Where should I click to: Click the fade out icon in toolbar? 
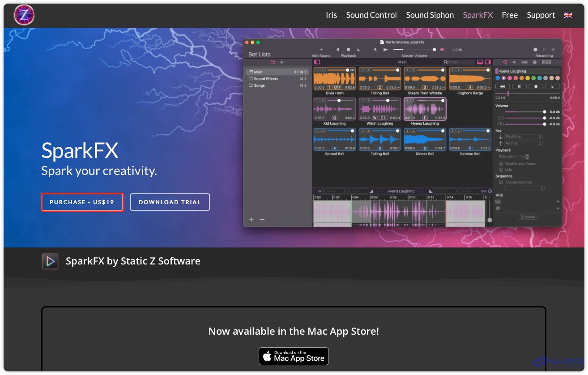(x=358, y=49)
